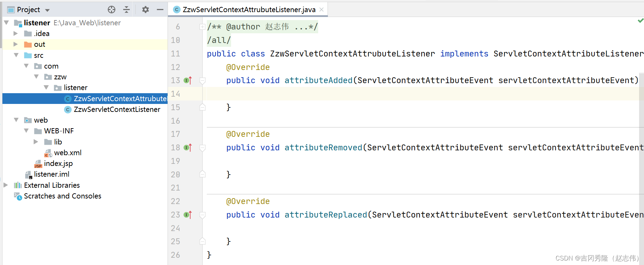
Task: Click the lib folder icon
Action: [x=48, y=142]
